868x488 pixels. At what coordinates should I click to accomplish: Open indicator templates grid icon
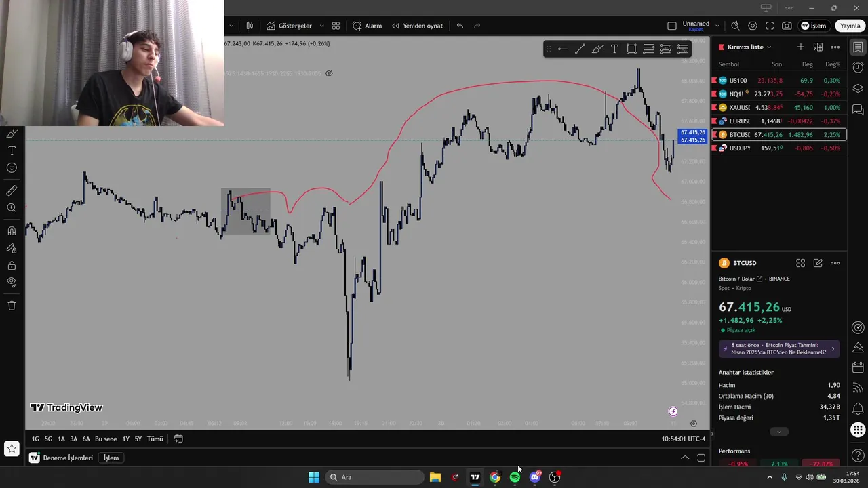point(336,26)
